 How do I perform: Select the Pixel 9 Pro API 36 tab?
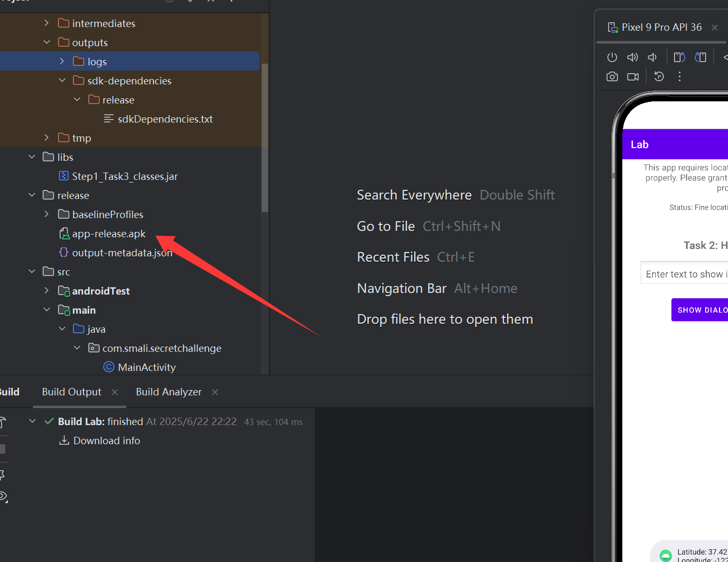(661, 28)
